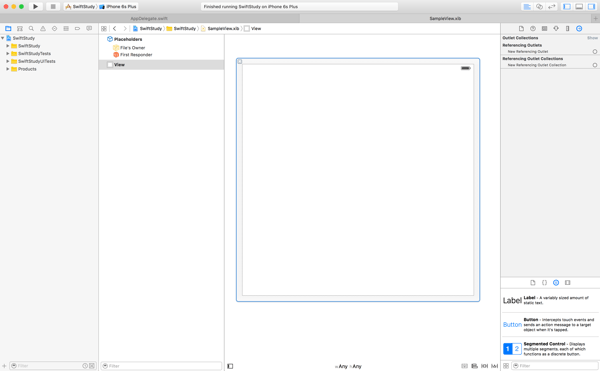600x371 pixels.
Task: Open the Object library icon
Action: (x=556, y=283)
